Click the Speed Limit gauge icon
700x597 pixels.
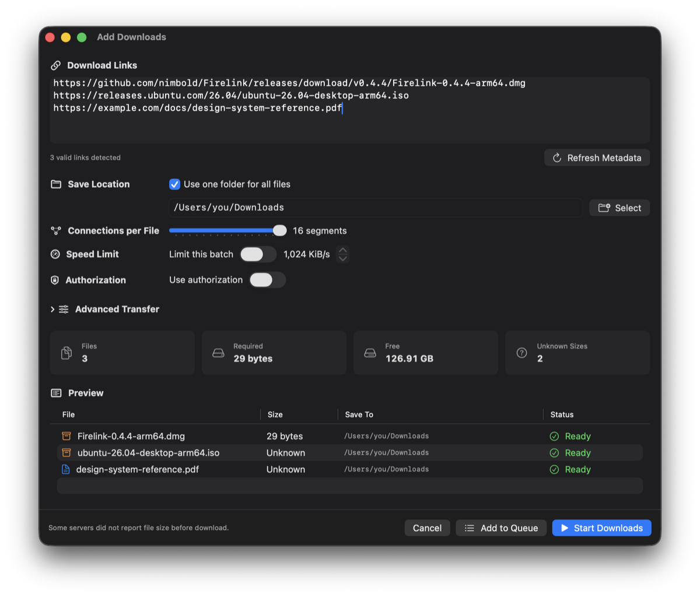tap(55, 254)
